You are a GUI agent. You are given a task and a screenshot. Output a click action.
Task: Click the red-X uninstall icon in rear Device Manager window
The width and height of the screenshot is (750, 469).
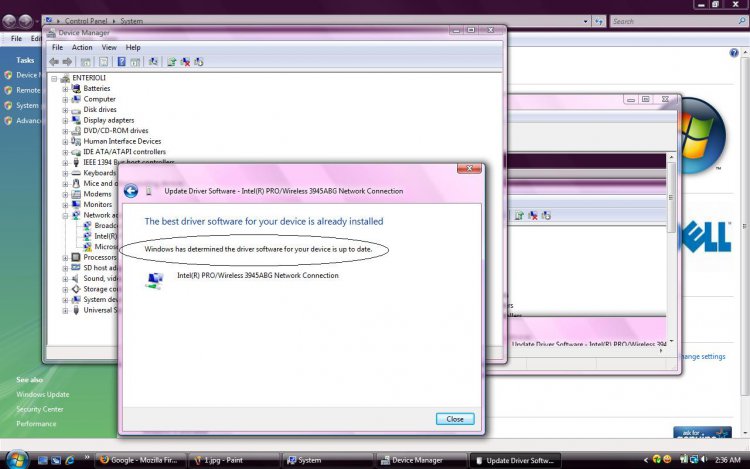[532, 216]
